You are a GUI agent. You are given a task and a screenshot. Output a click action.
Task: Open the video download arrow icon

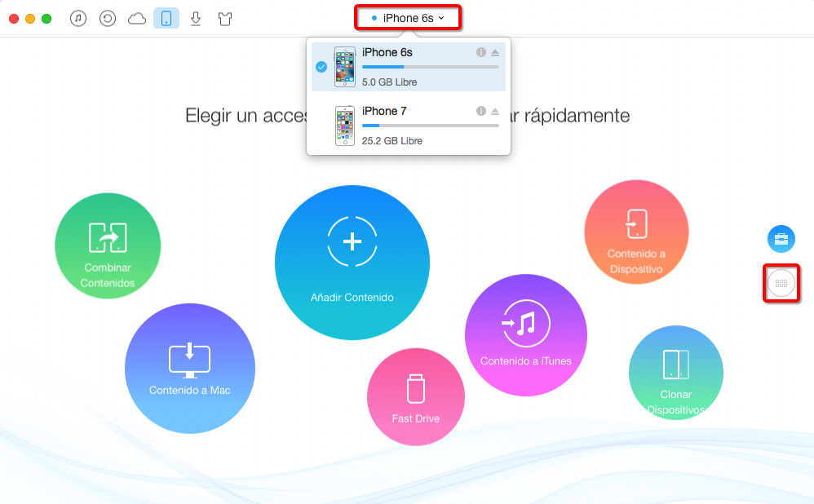click(x=196, y=19)
